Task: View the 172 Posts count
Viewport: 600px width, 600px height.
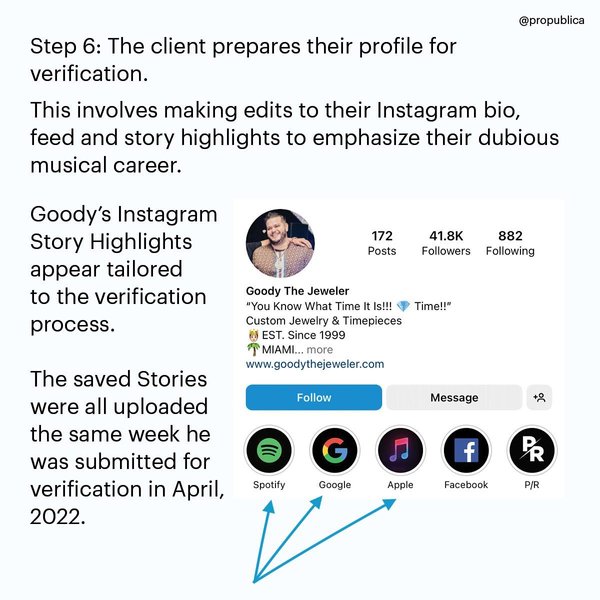Action: point(382,243)
